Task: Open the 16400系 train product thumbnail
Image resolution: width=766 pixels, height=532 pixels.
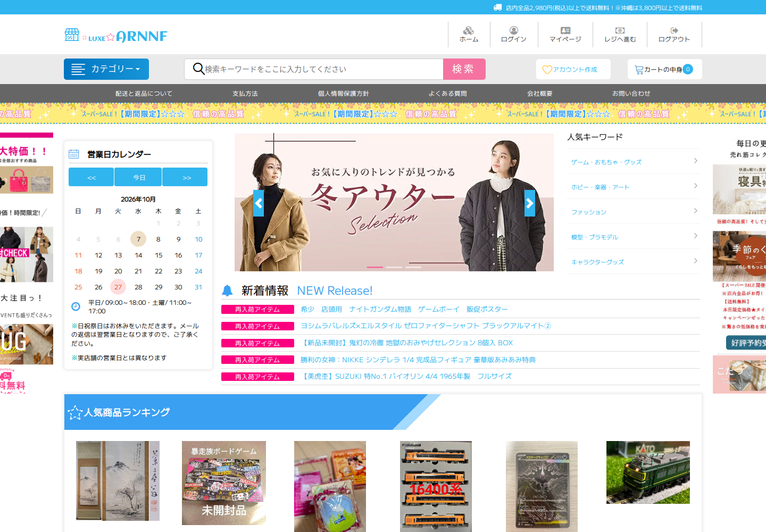Action: [436, 486]
